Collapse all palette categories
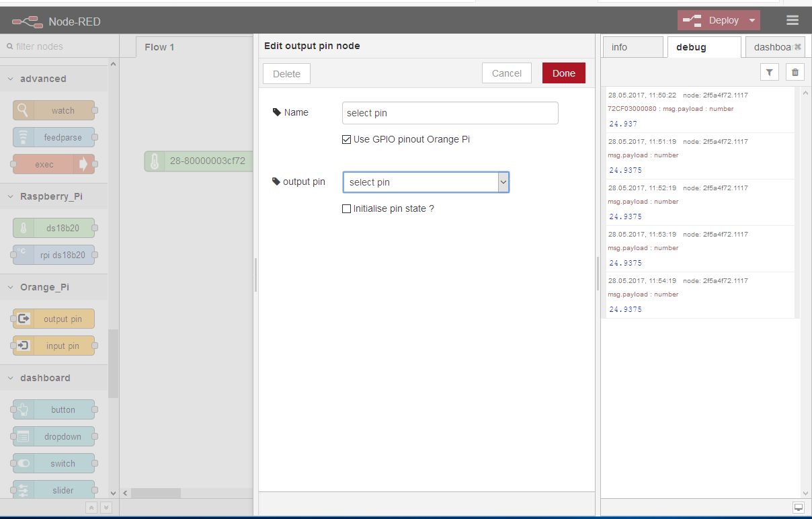Image resolution: width=812 pixels, height=519 pixels. pyautogui.click(x=92, y=508)
